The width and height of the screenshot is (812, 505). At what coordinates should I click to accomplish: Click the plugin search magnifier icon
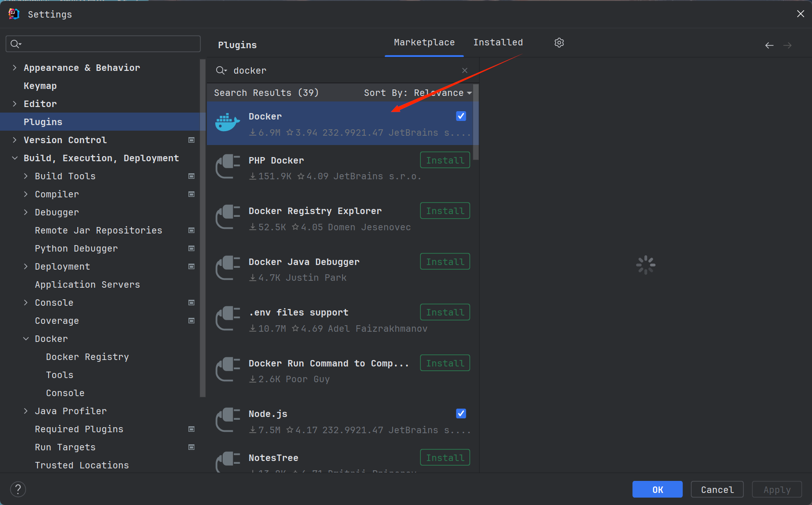221,70
